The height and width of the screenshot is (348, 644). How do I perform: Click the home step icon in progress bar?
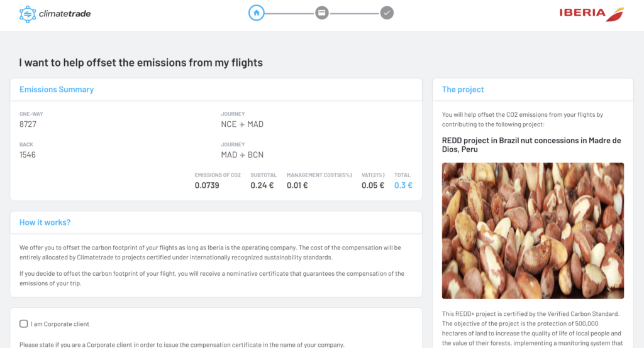[257, 13]
